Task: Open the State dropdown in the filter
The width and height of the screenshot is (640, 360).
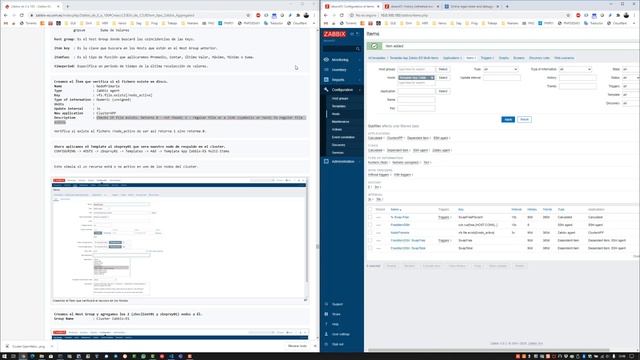Action: [x=631, y=69]
